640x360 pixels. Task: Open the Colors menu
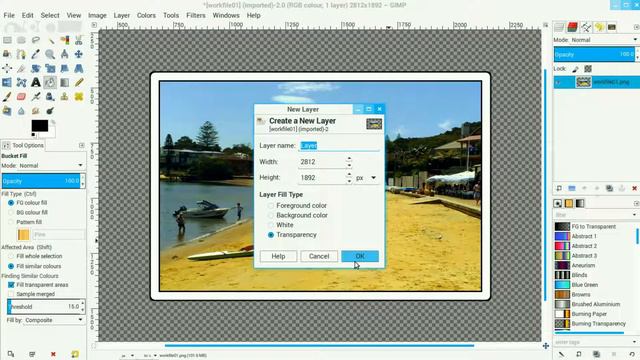click(x=146, y=15)
